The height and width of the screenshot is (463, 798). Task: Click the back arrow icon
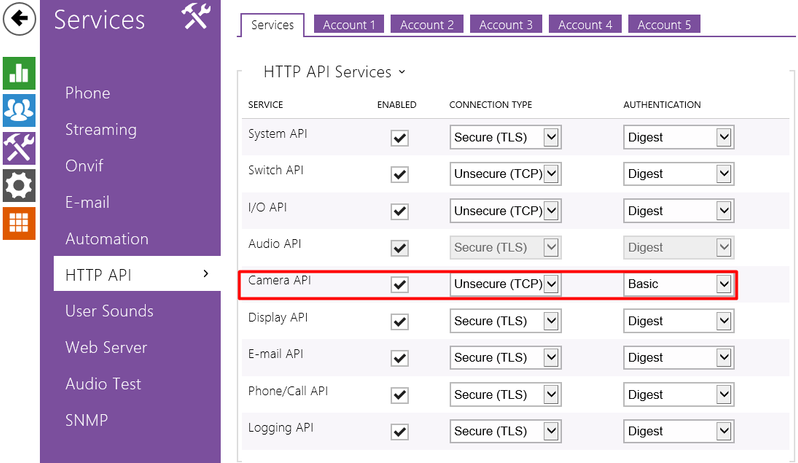click(x=20, y=19)
